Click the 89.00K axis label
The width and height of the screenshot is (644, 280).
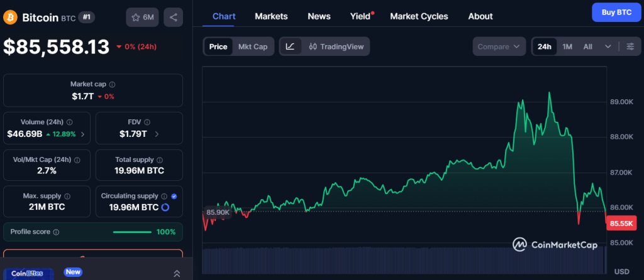coord(621,102)
